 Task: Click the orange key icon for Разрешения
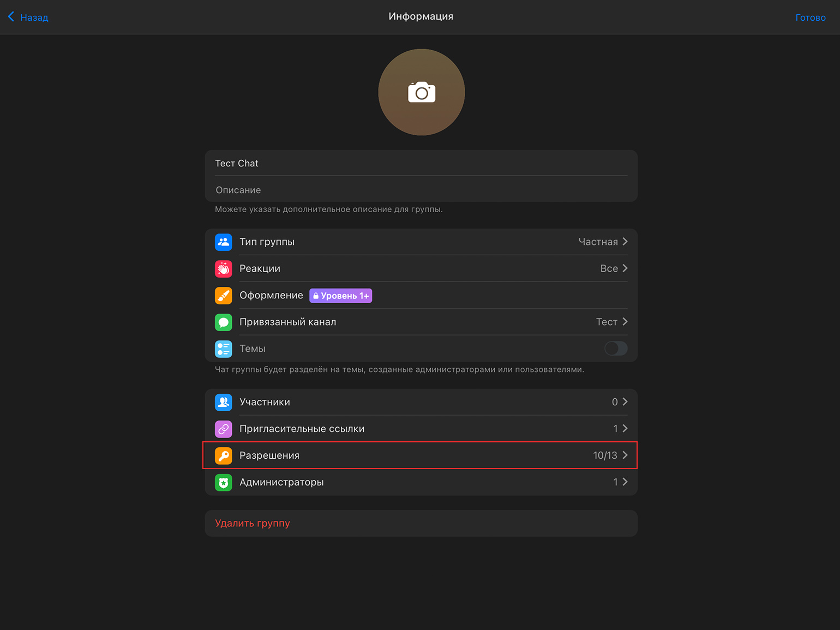tap(224, 455)
